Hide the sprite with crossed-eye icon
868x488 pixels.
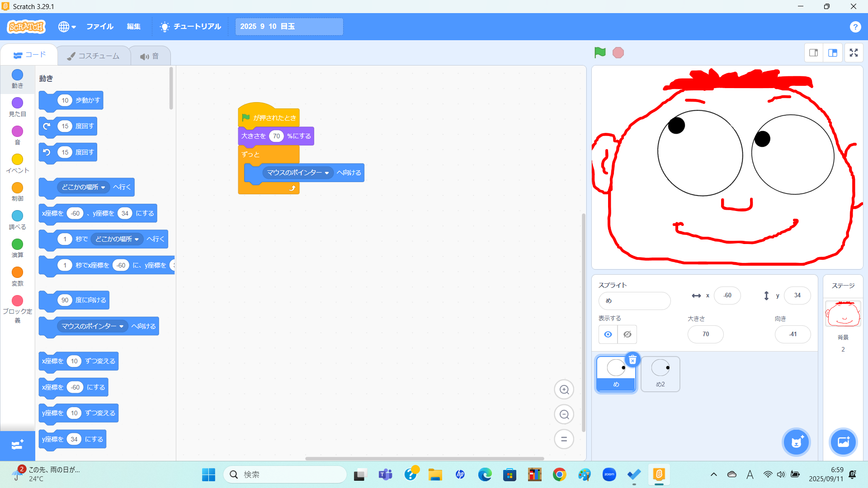pos(627,334)
